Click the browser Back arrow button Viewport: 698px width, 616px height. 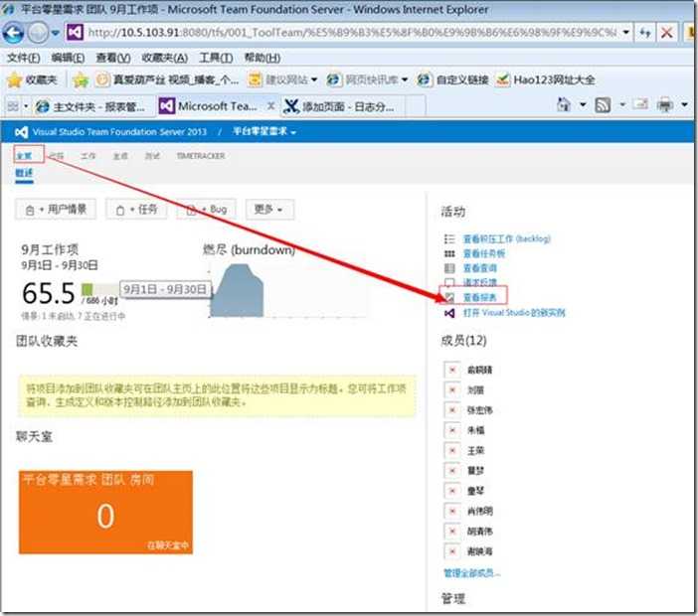pos(13,33)
